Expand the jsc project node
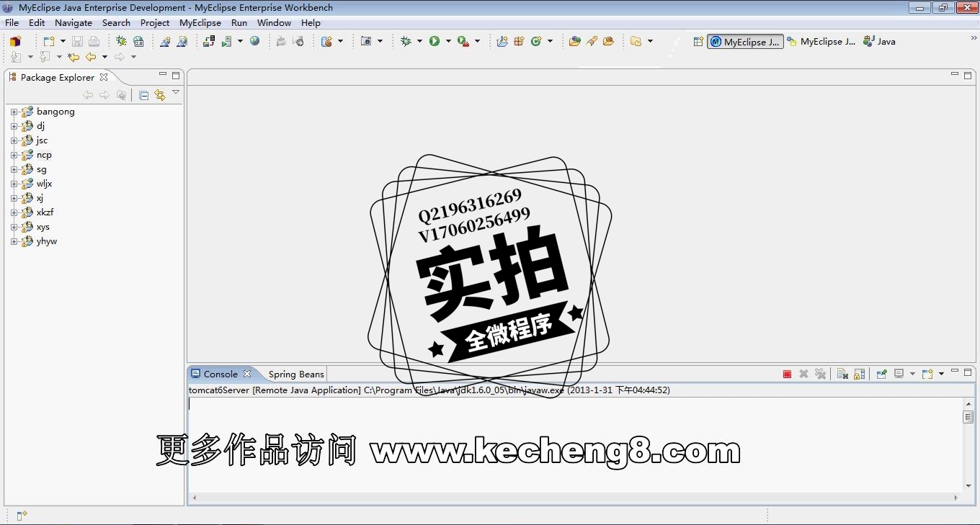Viewport: 980px width, 525px height. [14, 140]
